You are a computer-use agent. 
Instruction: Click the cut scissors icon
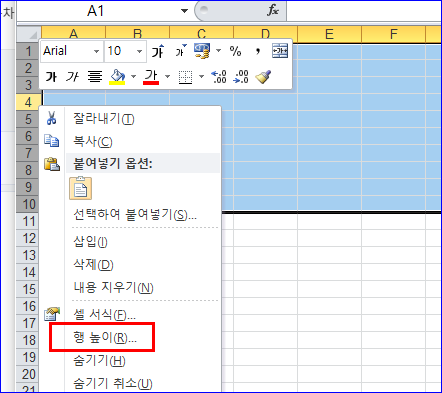click(x=51, y=118)
